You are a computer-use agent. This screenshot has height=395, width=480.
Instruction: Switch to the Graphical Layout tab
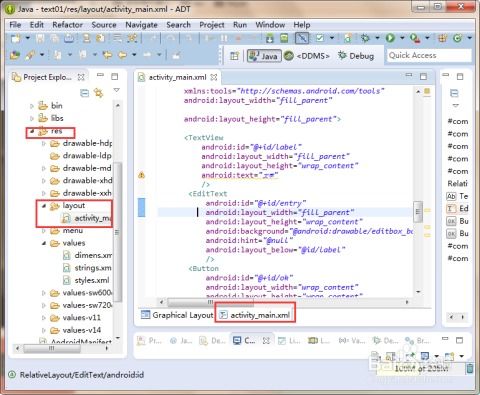(x=177, y=315)
